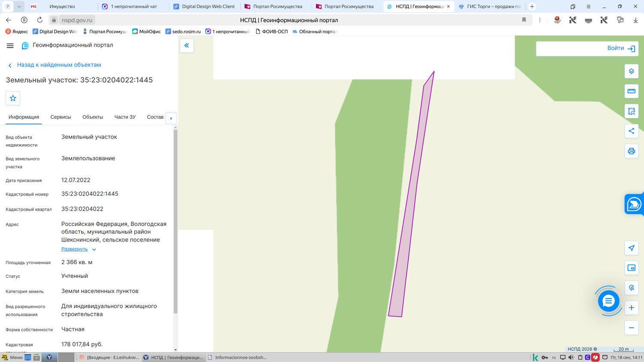Open the sedo.rosim.ru bookmark

(183, 31)
